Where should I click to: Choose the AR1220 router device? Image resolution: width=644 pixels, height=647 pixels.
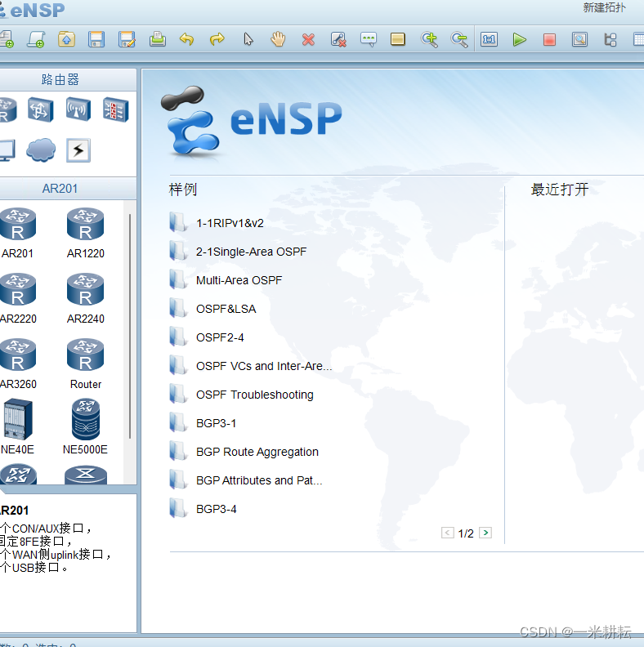(x=86, y=233)
